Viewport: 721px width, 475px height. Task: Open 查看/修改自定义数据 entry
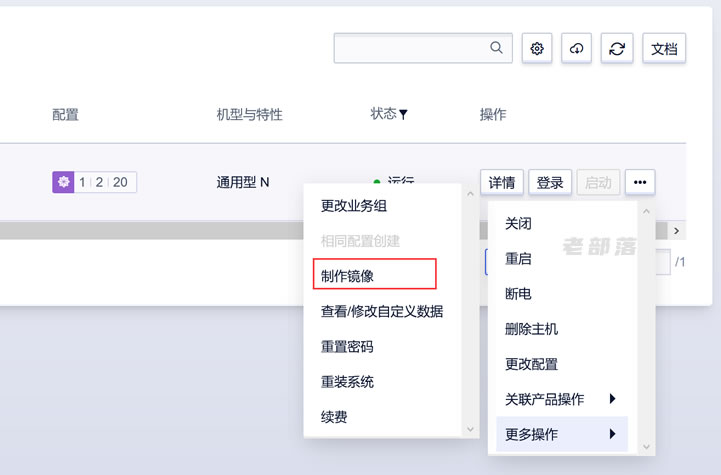click(382, 311)
